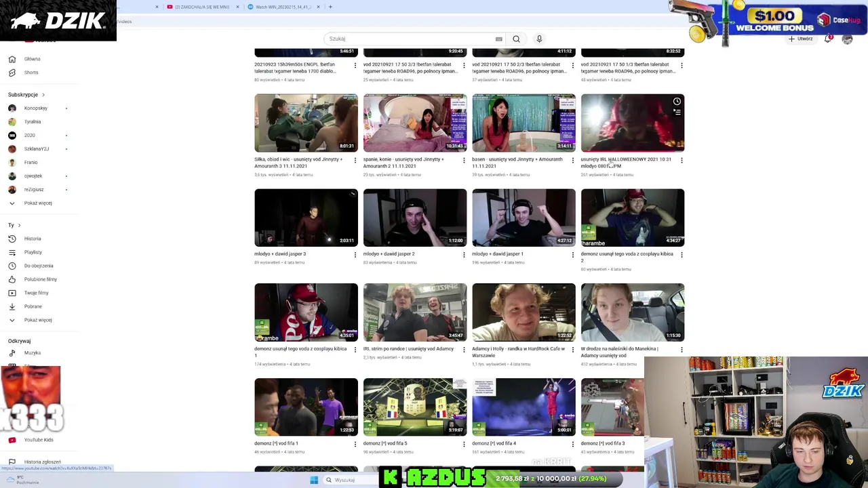Open title IRL strim po randce Adamcy
868x488 pixels.
pyautogui.click(x=408, y=349)
